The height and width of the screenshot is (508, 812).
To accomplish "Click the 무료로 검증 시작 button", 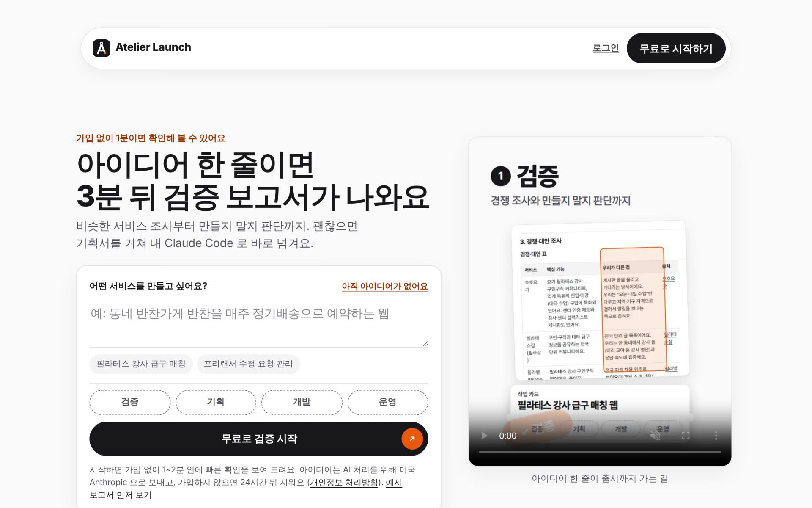I will pyautogui.click(x=259, y=439).
